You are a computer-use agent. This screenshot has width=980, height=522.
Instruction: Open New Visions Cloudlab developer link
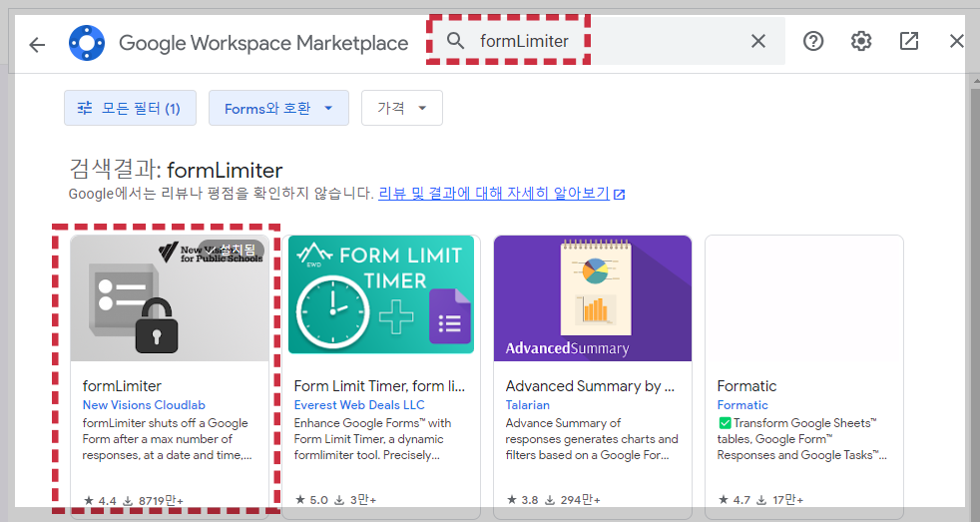pyautogui.click(x=144, y=405)
